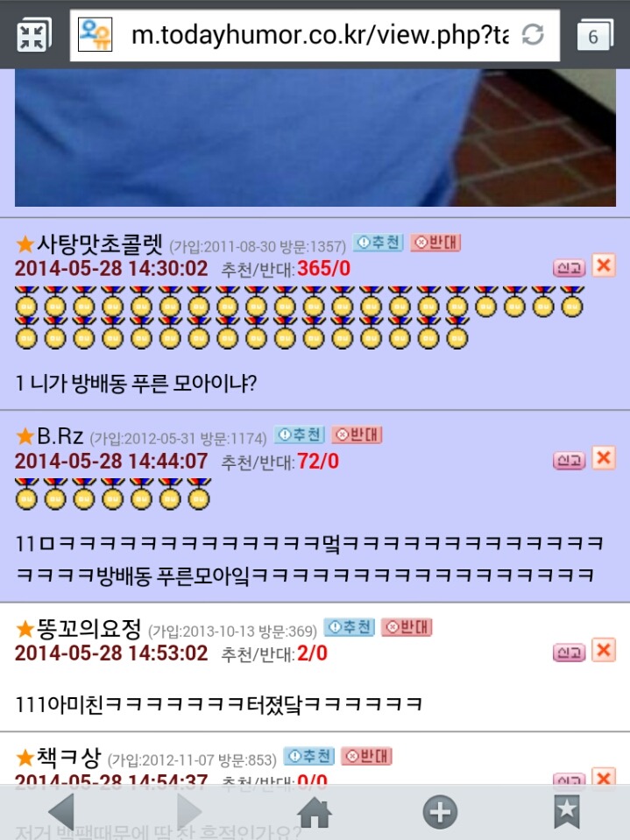Open the tabs counter showing 6
Screen dimensions: 630x840
pyautogui.click(x=595, y=35)
